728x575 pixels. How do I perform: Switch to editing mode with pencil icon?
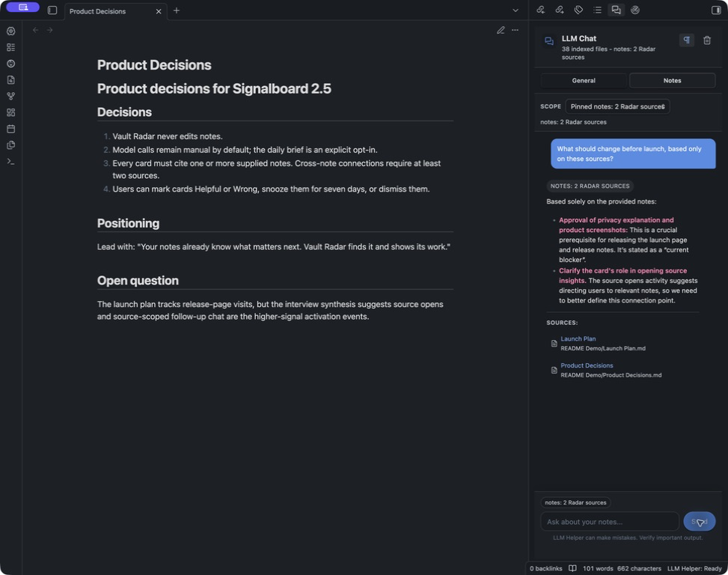501,30
